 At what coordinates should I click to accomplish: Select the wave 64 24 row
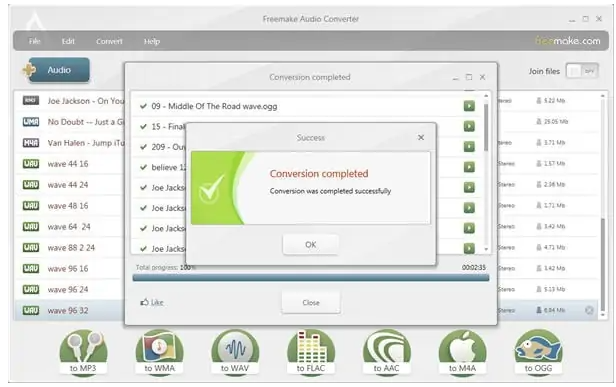pos(69,227)
